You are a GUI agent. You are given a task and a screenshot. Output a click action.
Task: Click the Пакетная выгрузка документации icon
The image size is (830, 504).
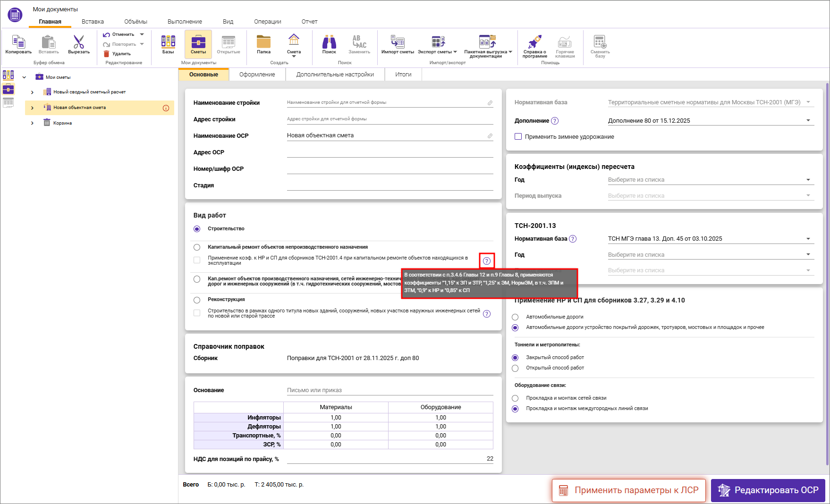pyautogui.click(x=487, y=42)
